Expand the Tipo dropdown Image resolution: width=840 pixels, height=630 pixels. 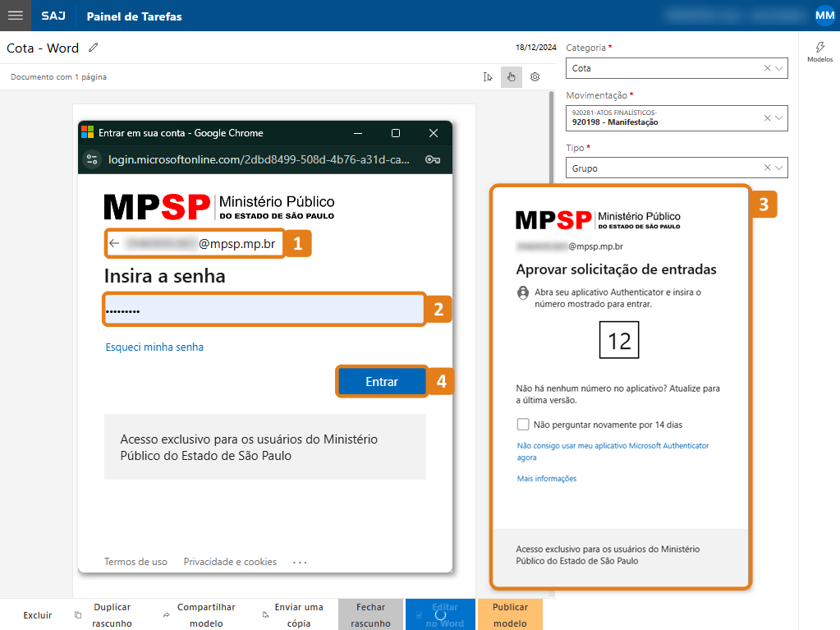tap(779, 168)
